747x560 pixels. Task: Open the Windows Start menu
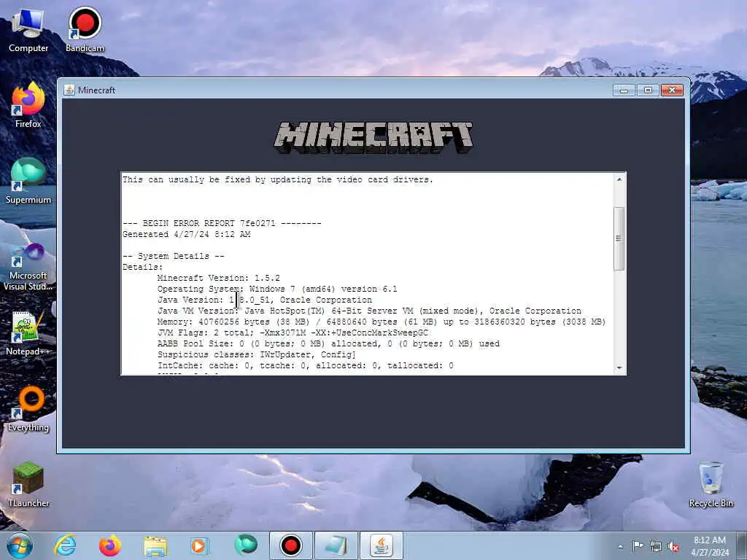coord(20,545)
